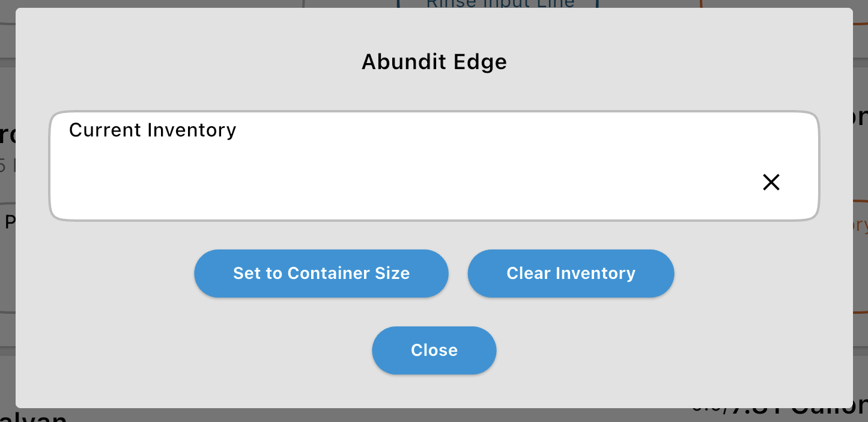Tap the X icon inside inventory box
The image size is (868, 422).
[771, 182]
